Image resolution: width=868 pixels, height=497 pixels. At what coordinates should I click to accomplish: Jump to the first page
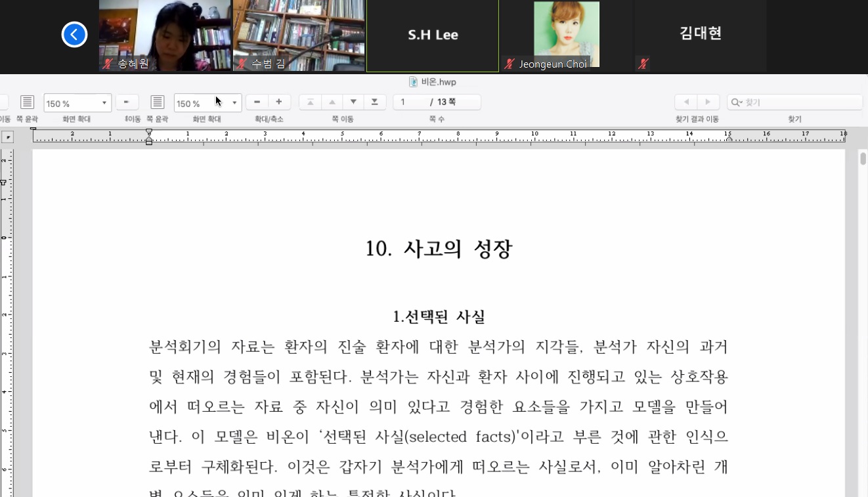coord(311,102)
